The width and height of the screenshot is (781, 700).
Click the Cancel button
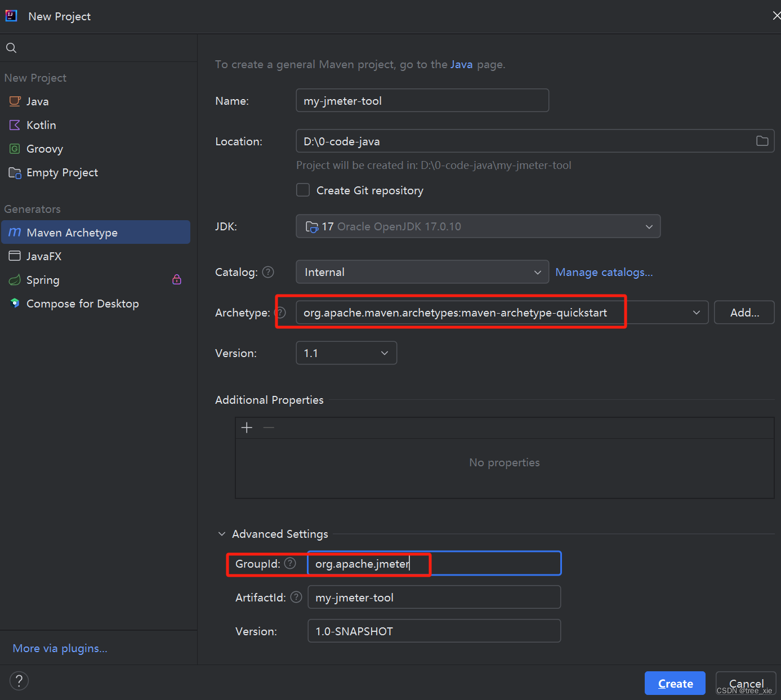pyautogui.click(x=746, y=683)
